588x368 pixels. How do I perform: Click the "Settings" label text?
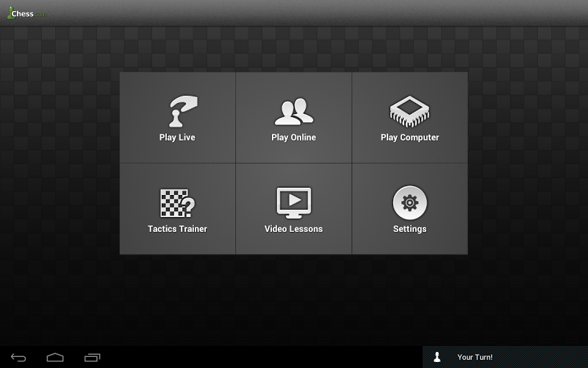coord(409,229)
